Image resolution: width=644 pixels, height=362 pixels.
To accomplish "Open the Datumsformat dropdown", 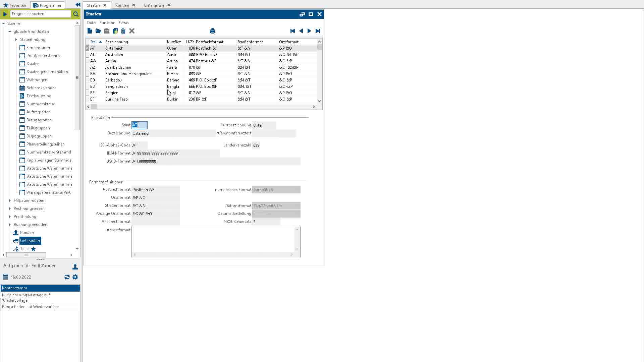I will pos(276,206).
